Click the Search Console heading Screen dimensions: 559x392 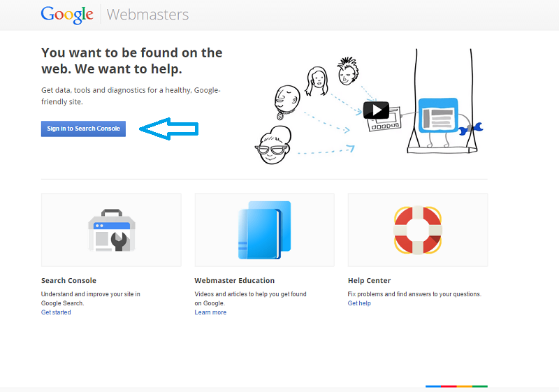click(x=68, y=280)
